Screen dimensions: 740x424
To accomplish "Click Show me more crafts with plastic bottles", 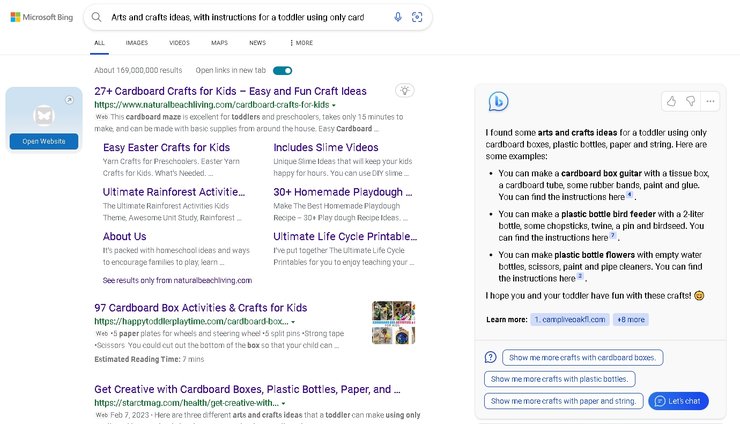I will click(x=559, y=379).
